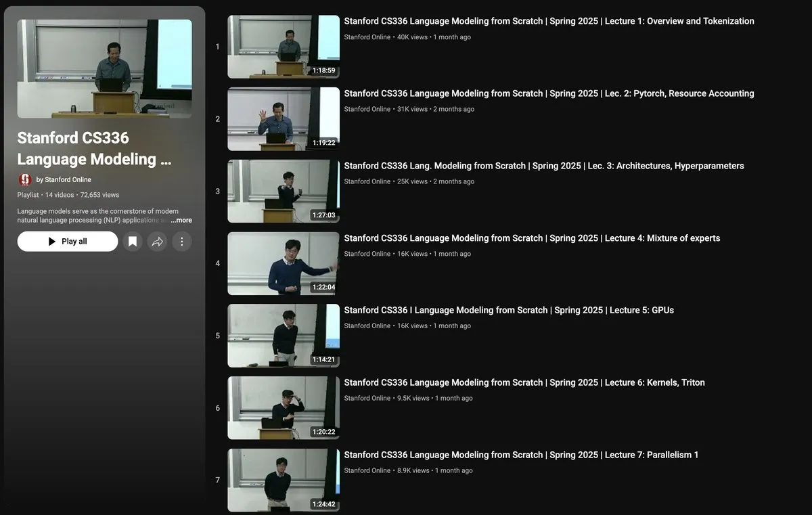Open the Lecture 6 Kernels, Triton thumbnail

point(284,408)
